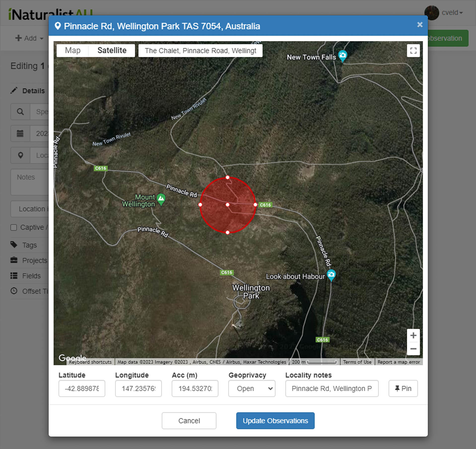Click the map zoom in plus icon
Viewport: 476px width, 449px height.
tap(413, 335)
